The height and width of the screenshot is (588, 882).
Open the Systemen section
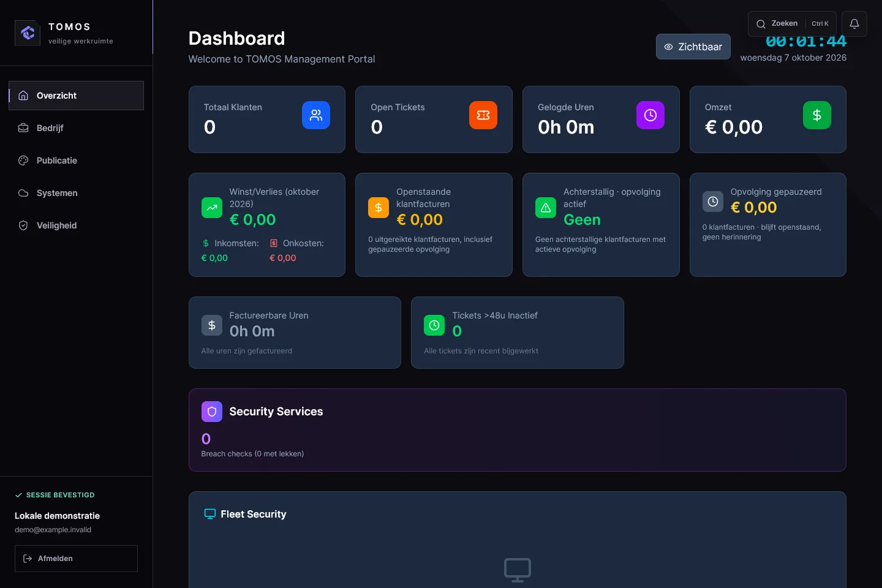(x=76, y=193)
